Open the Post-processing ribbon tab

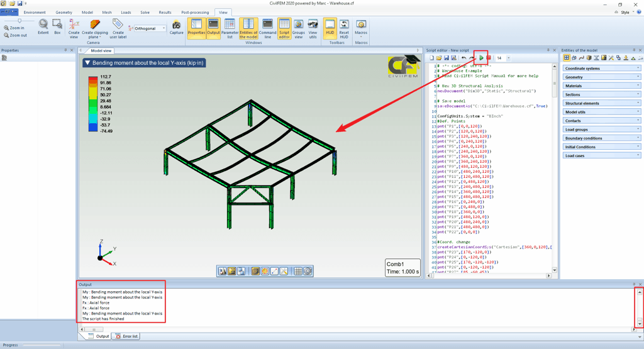click(195, 13)
